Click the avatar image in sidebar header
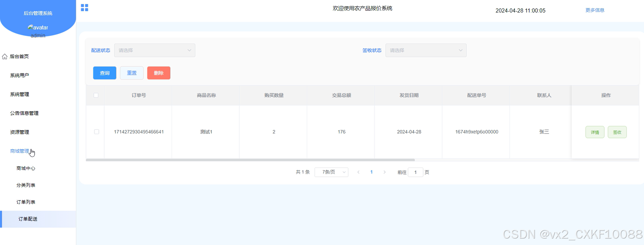The width and height of the screenshot is (644, 245). click(38, 27)
